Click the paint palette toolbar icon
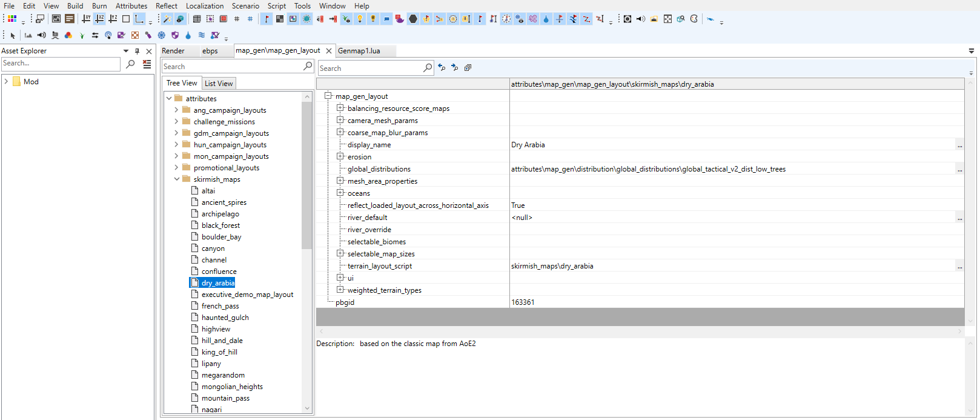The height and width of the screenshot is (420, 980). tap(694, 19)
